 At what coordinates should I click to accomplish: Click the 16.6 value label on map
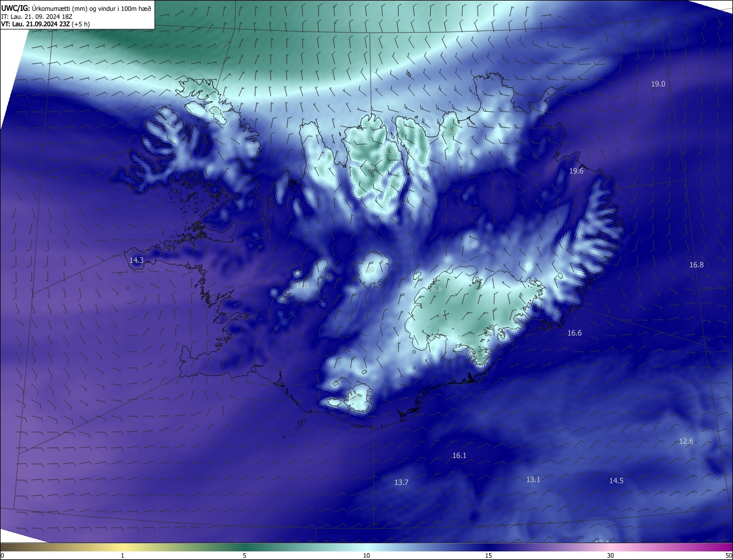click(574, 333)
